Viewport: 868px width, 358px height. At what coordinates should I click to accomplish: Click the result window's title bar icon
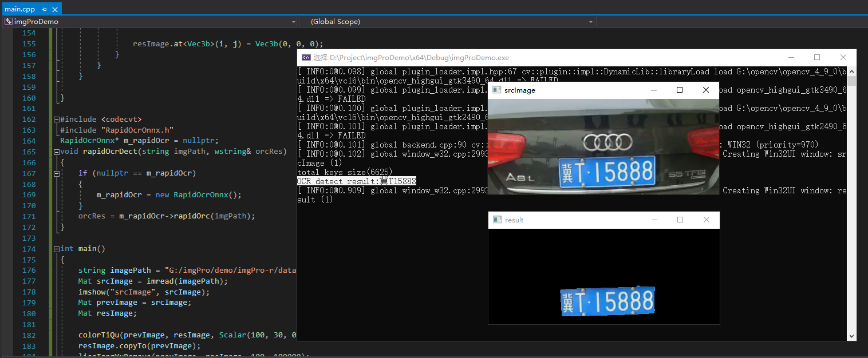(496, 220)
